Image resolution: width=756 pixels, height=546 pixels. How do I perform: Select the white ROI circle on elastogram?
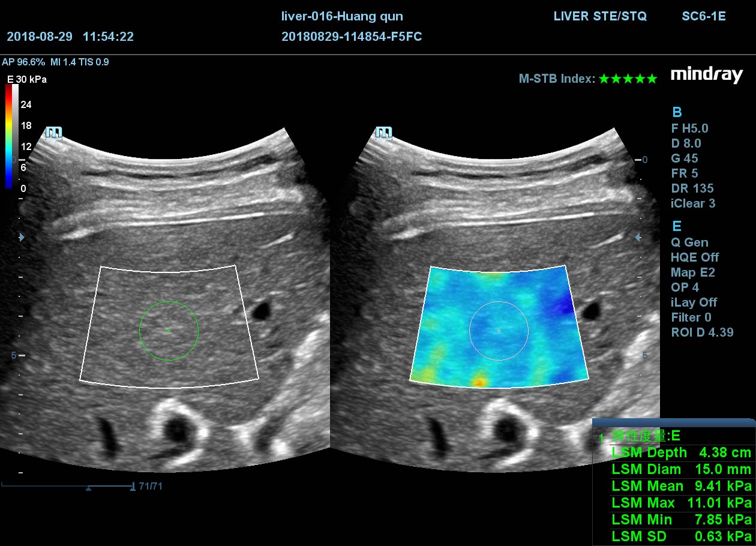click(499, 331)
